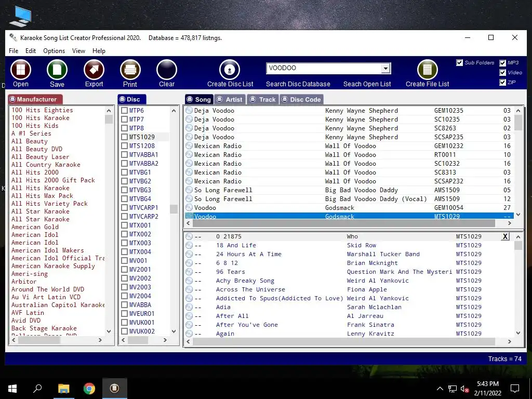Viewport: 532px width, 399px height.
Task: Open the VOODOO search dropdown arrow
Action: pos(385,69)
